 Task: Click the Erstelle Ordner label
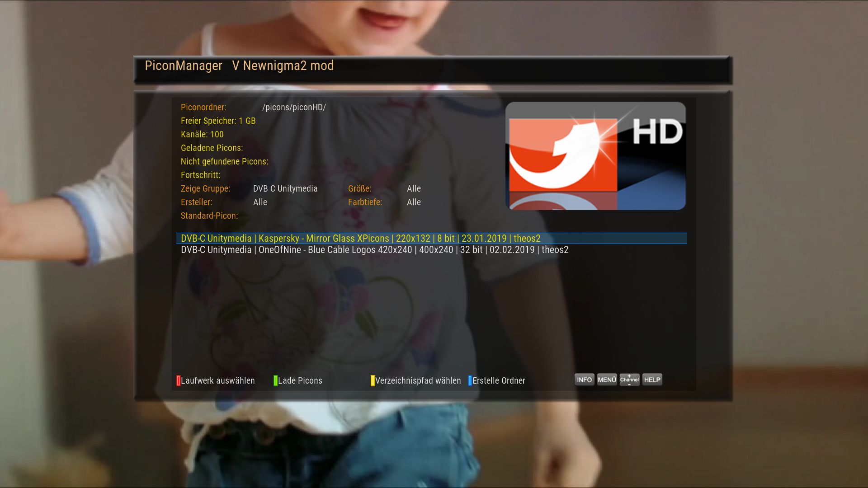click(x=499, y=380)
